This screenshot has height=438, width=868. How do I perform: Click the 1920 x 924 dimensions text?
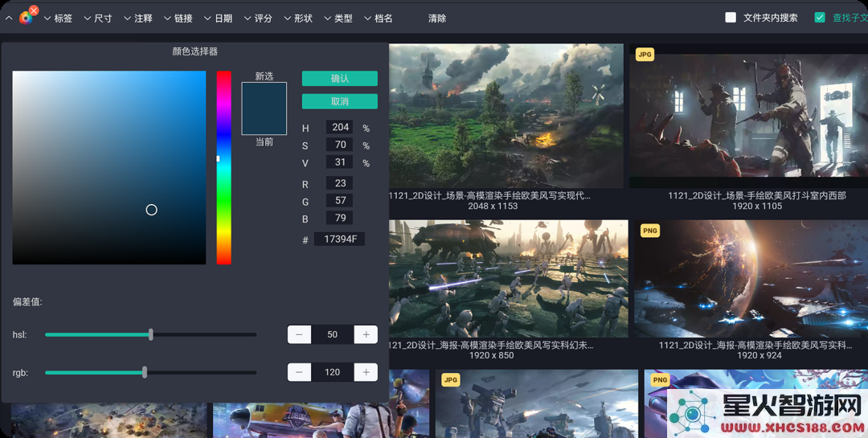pyautogui.click(x=759, y=355)
